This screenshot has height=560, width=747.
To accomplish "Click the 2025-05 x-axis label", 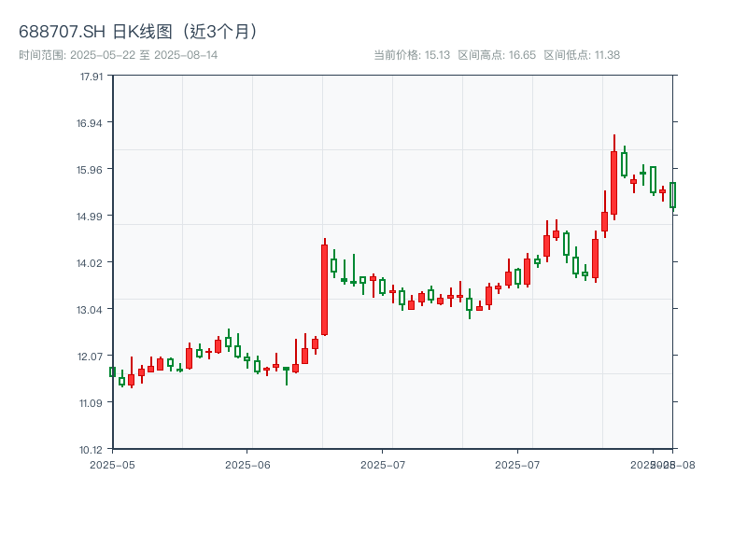I will point(112,465).
